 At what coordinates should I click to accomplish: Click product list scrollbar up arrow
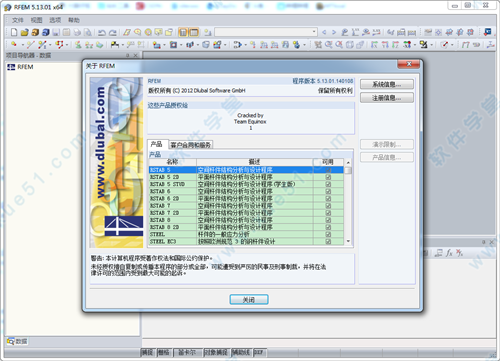(348, 162)
